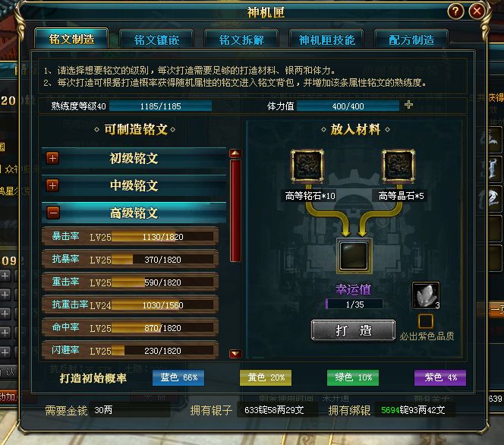Click the red vertical scrollbar thumb
504x445 pixels.
tap(235, 210)
